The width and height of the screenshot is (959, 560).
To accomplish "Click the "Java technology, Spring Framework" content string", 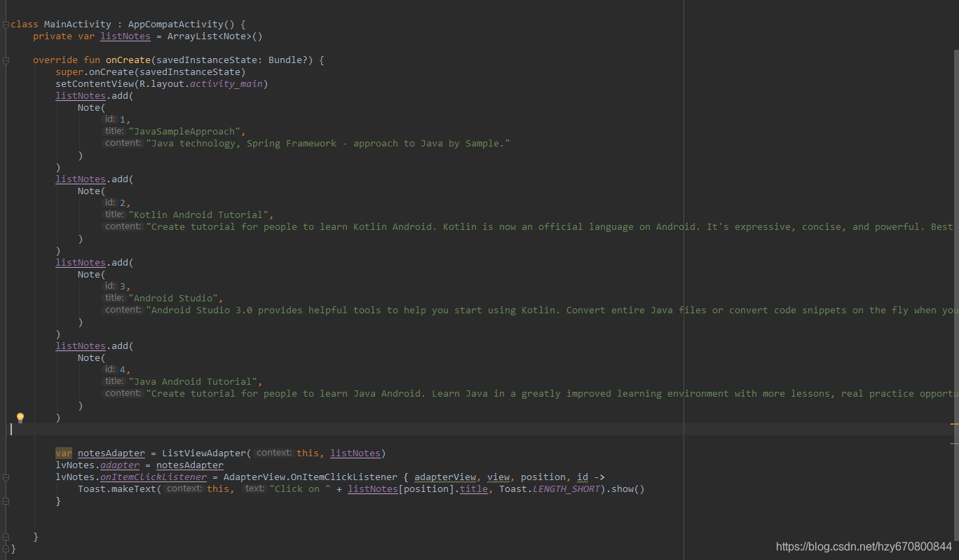I will click(x=328, y=144).
